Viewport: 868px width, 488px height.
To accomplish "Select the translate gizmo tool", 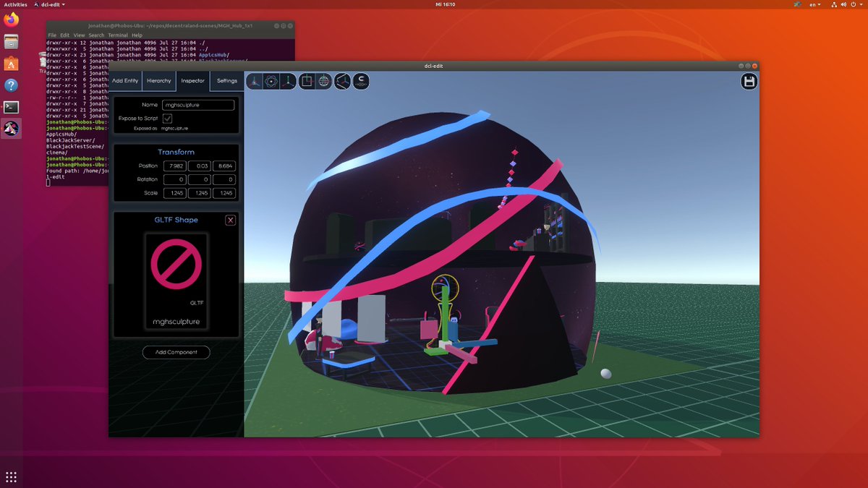I will (x=254, y=82).
